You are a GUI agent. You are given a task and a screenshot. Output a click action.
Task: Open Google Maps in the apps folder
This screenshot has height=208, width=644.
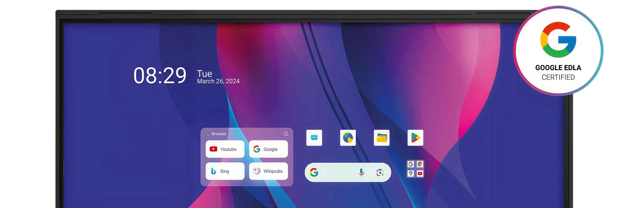tap(411, 173)
